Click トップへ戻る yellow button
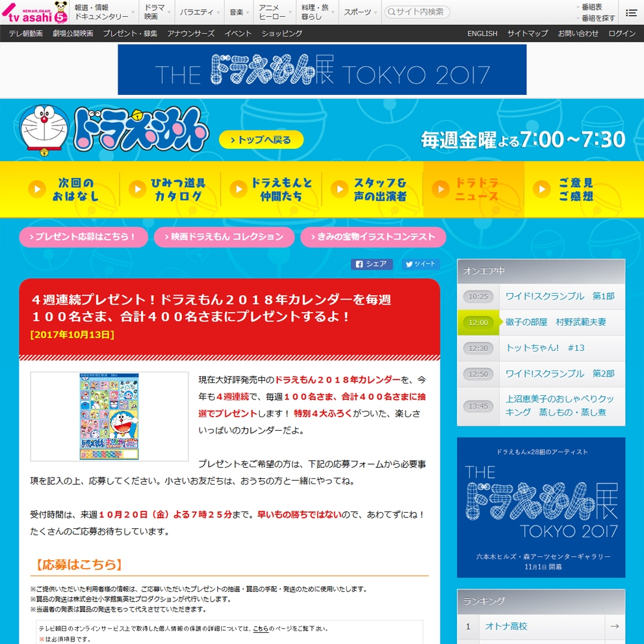644x644 pixels. 261,140
